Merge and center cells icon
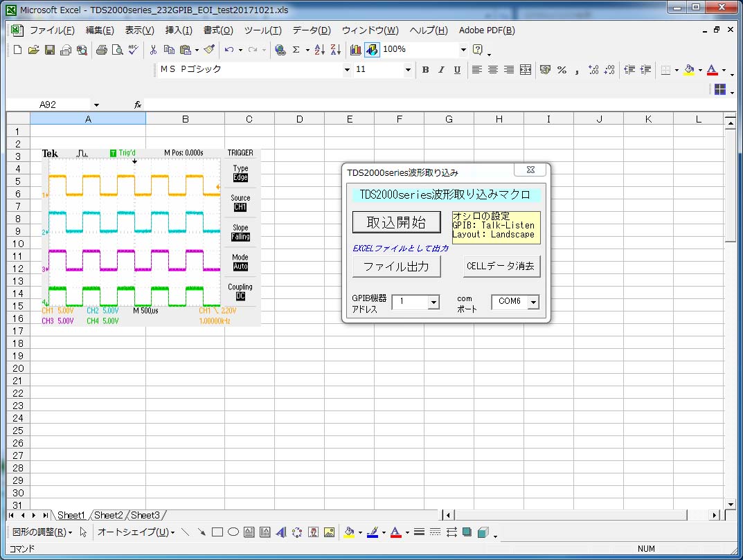The width and height of the screenshot is (743, 560). (x=526, y=70)
